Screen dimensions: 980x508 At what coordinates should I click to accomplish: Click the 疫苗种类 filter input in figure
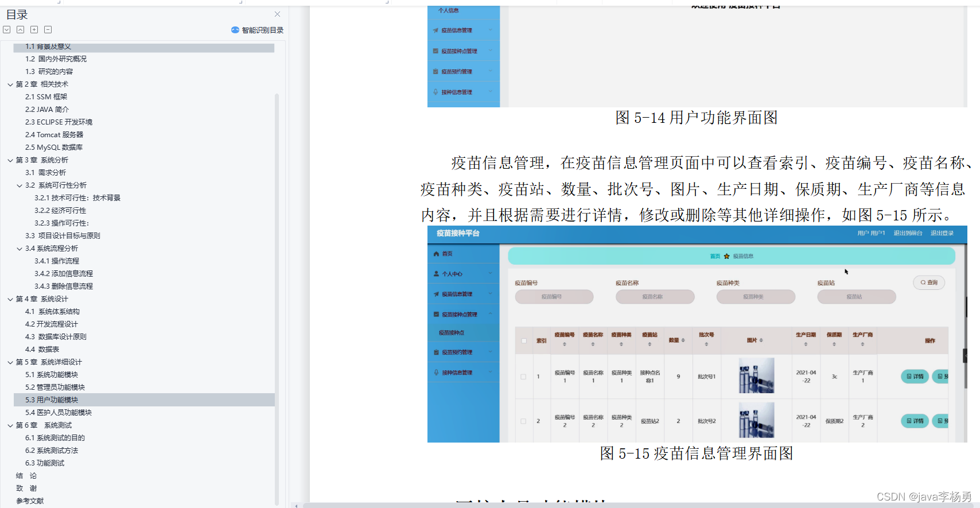[756, 297]
